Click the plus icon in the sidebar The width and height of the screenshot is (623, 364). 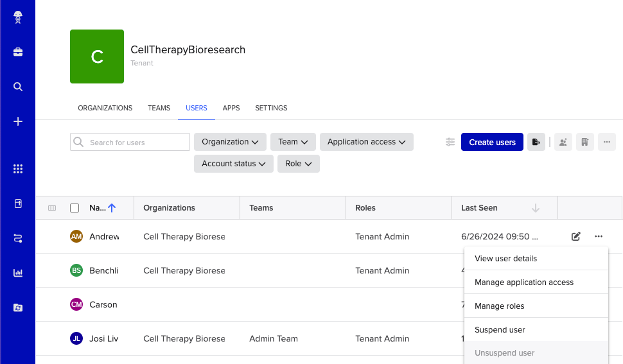pos(18,121)
